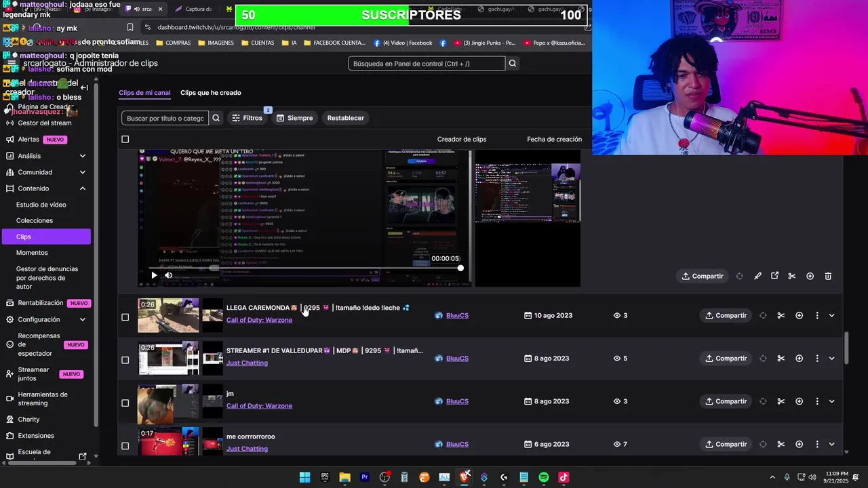868x488 pixels.
Task: Add expanded clip to collection plus icon
Action: [810, 276]
